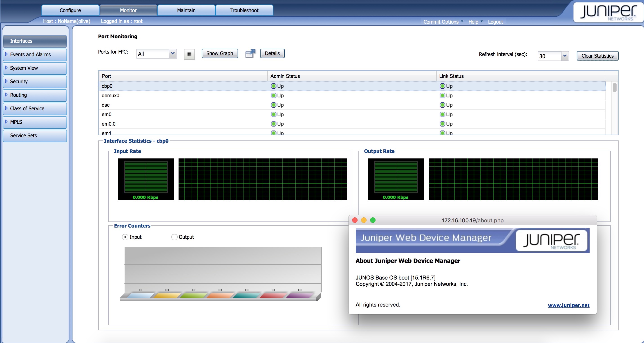Click green Link Status icon for demux0
Viewport: 644px width, 343px height.
point(442,96)
